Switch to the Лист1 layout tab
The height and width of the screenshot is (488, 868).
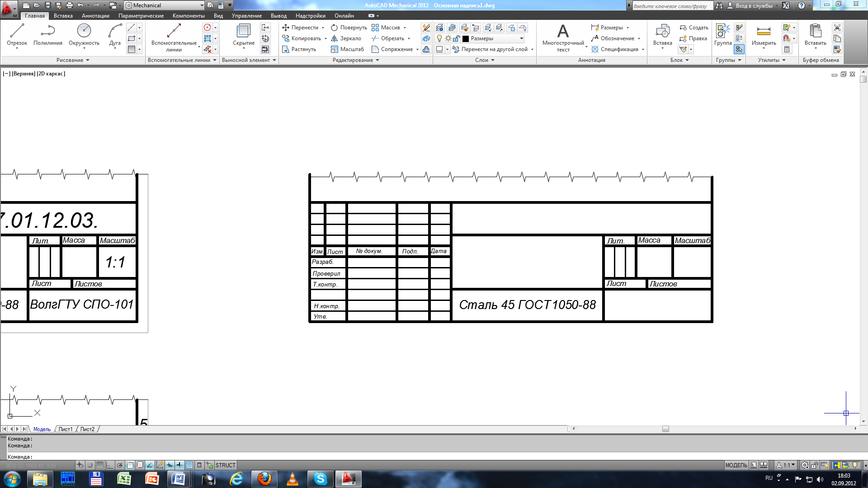(x=65, y=429)
